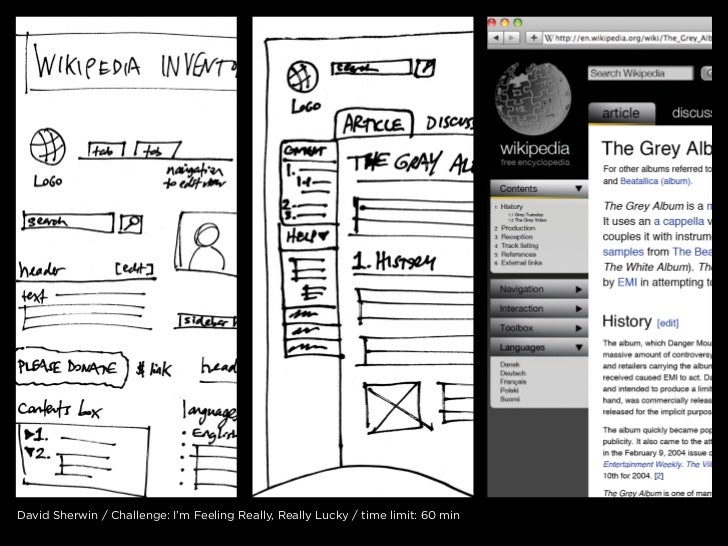Click the red close window button
The image size is (728, 546).
click(492, 22)
